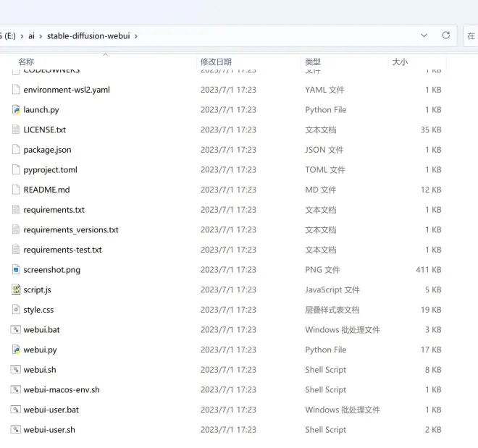The height and width of the screenshot is (448, 478).
Task: Click the requirements.txt document icon
Action: [x=16, y=210]
